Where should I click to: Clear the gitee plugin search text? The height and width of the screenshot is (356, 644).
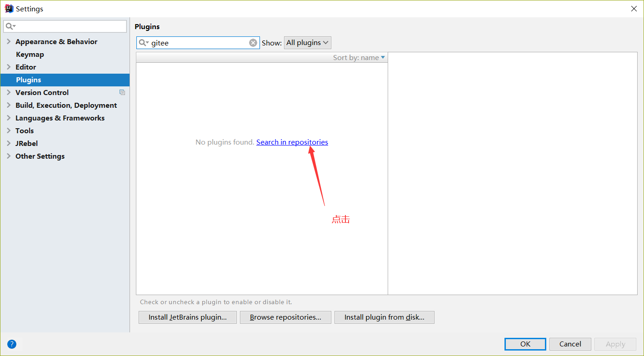click(x=253, y=43)
